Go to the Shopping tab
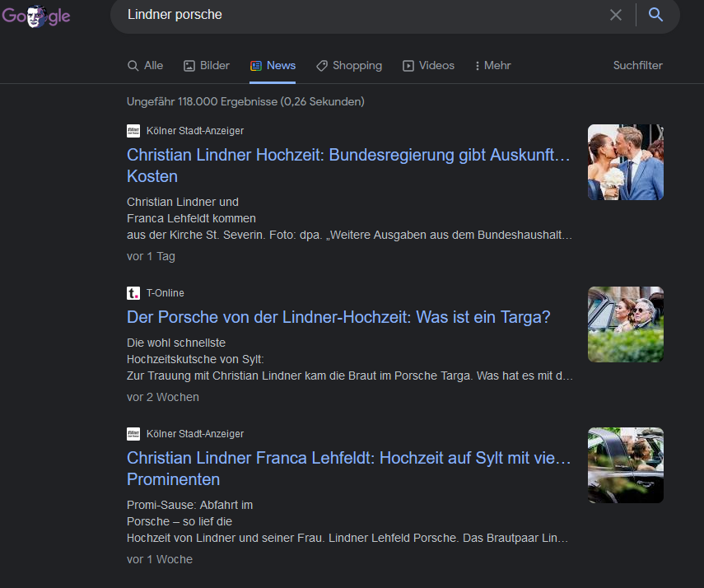Screen dimensions: 704x588 point(349,66)
